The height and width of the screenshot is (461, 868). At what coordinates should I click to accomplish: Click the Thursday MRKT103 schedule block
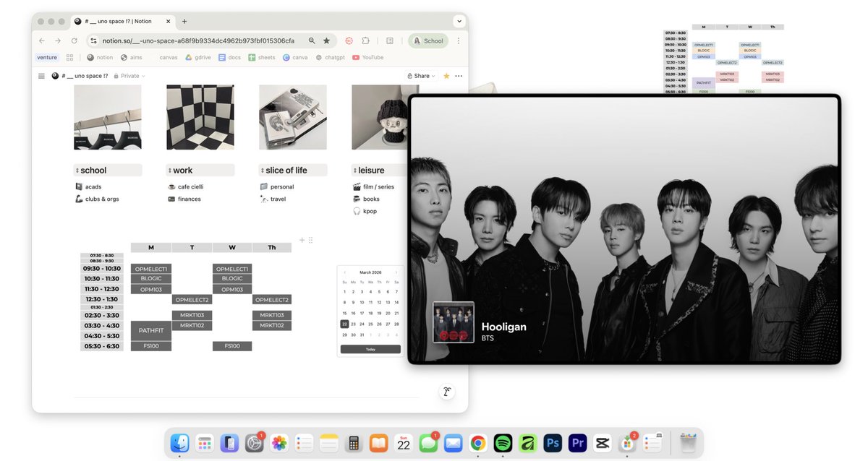[272, 315]
